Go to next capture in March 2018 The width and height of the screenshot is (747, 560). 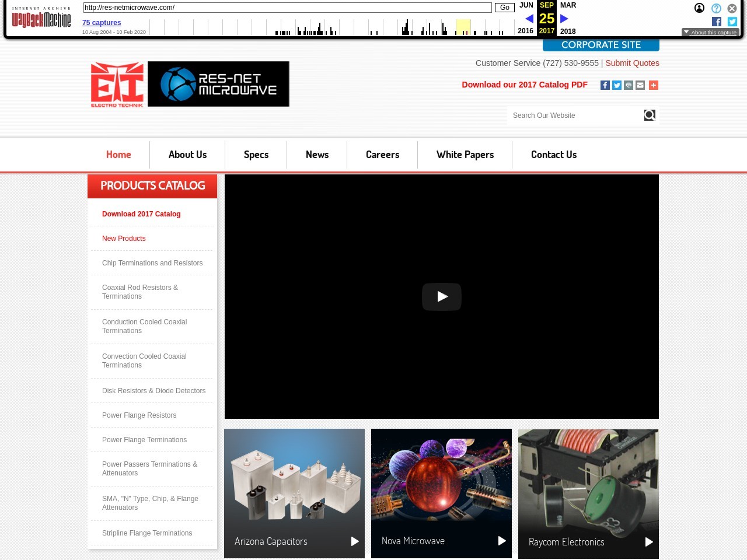[x=564, y=19]
